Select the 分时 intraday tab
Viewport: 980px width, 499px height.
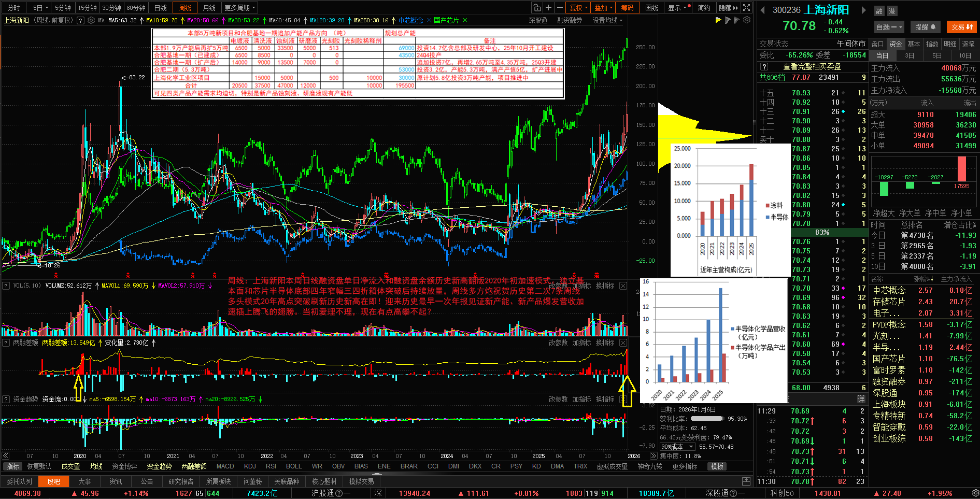pyautogui.click(x=14, y=8)
